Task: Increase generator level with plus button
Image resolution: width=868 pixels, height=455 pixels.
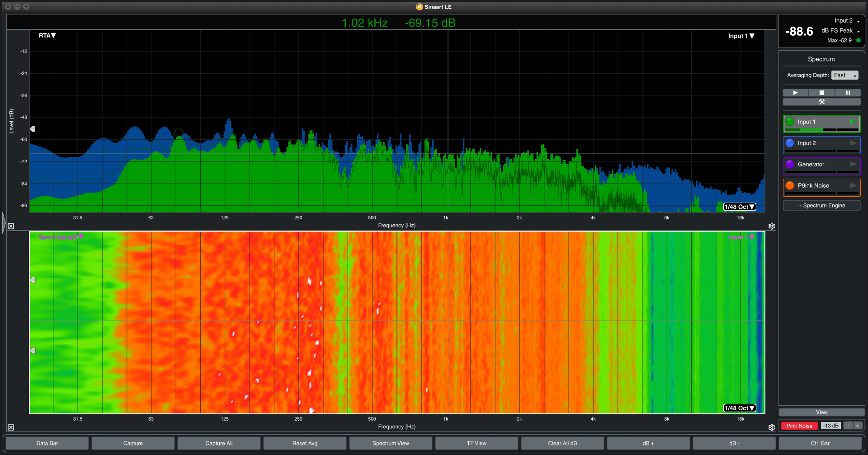Action: [858, 426]
